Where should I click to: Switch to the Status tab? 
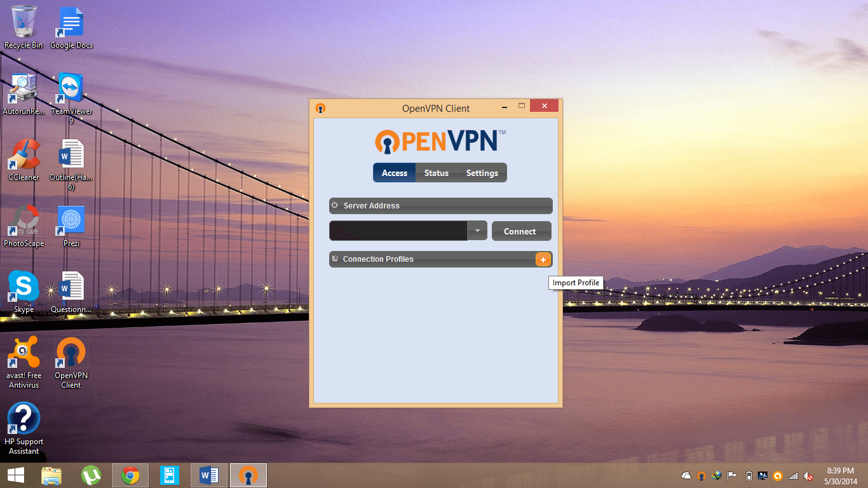point(437,173)
